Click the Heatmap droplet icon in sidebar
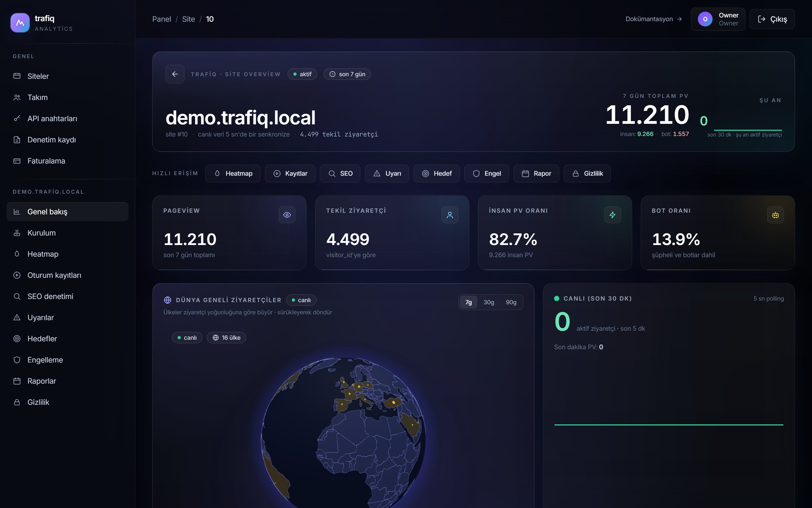Screen dimensions: 812x508 (17, 254)
